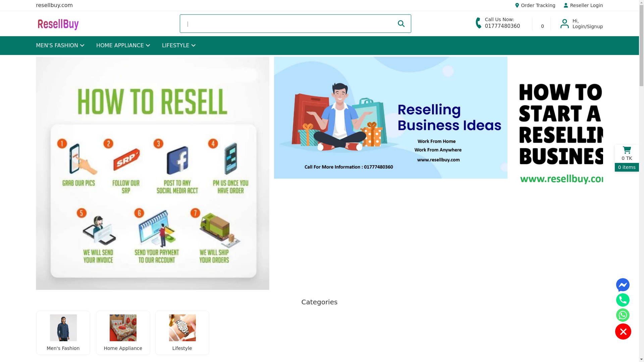Click the Reseller Login person icon
The image size is (644, 362).
coord(566,5)
